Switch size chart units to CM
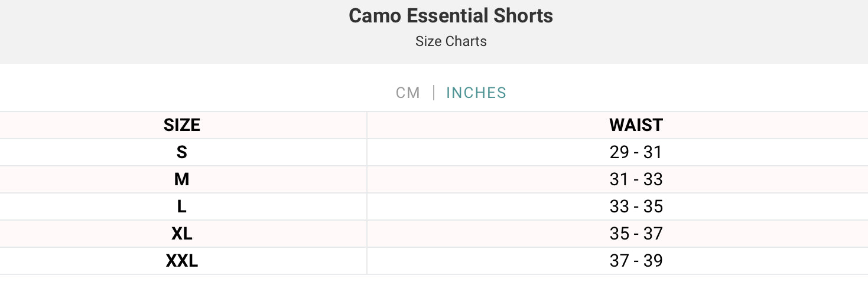The image size is (868, 282). point(408,93)
